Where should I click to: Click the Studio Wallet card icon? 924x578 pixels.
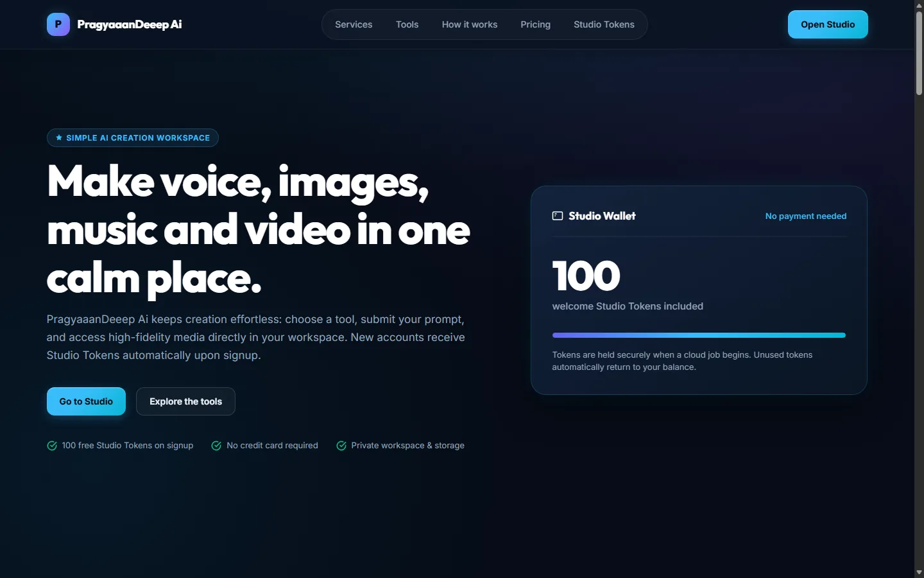click(x=558, y=216)
